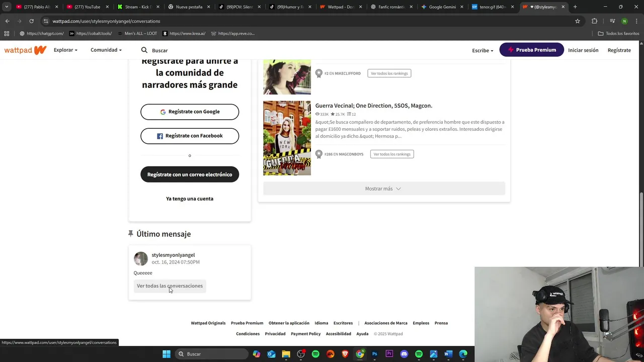This screenshot has height=362, width=644.
Task: Click Obtener la aplicación footer link
Action: click(289, 323)
